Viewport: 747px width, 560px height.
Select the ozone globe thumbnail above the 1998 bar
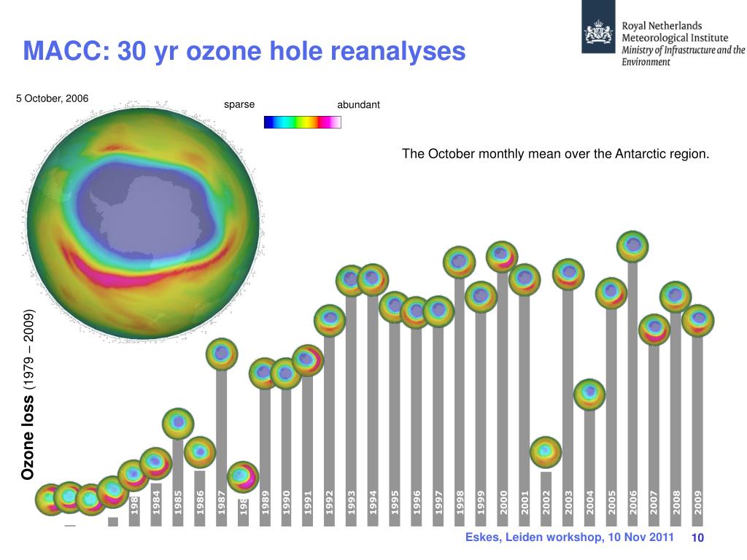pos(460,262)
